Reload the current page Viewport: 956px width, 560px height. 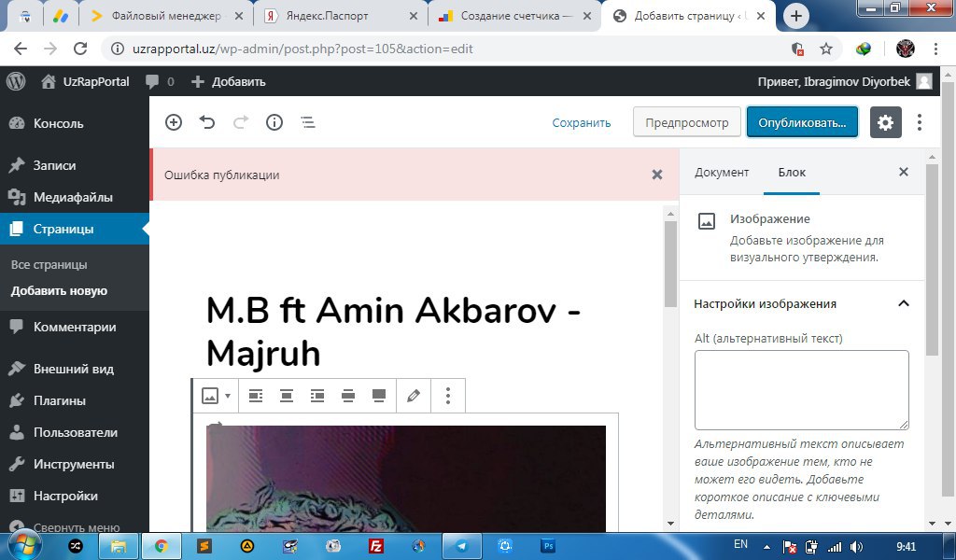coord(80,49)
